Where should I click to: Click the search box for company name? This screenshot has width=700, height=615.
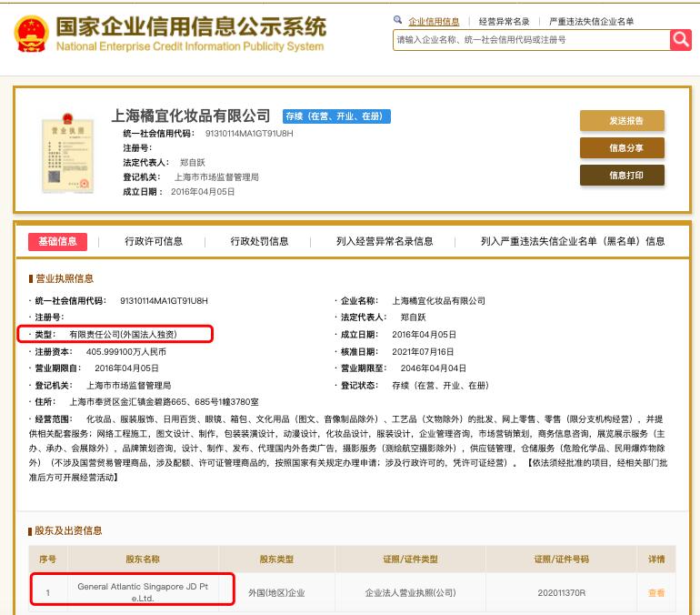(x=531, y=40)
